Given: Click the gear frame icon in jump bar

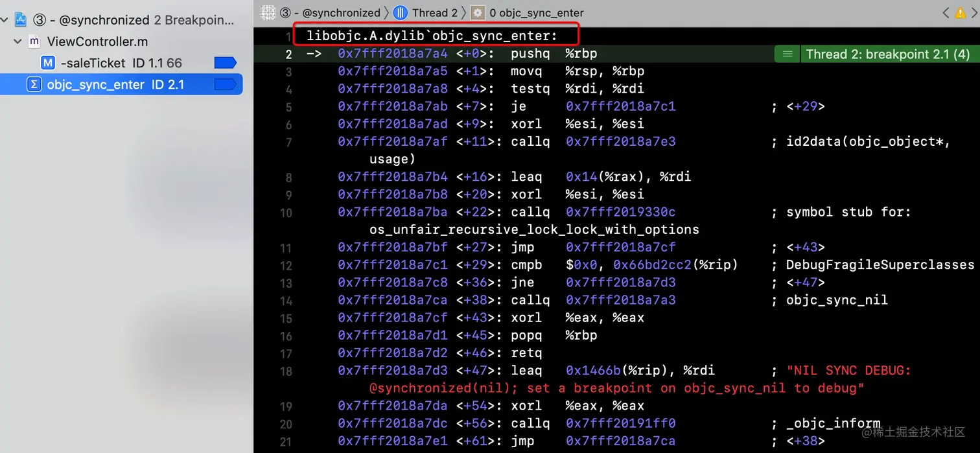Looking at the screenshot, I should (x=478, y=12).
